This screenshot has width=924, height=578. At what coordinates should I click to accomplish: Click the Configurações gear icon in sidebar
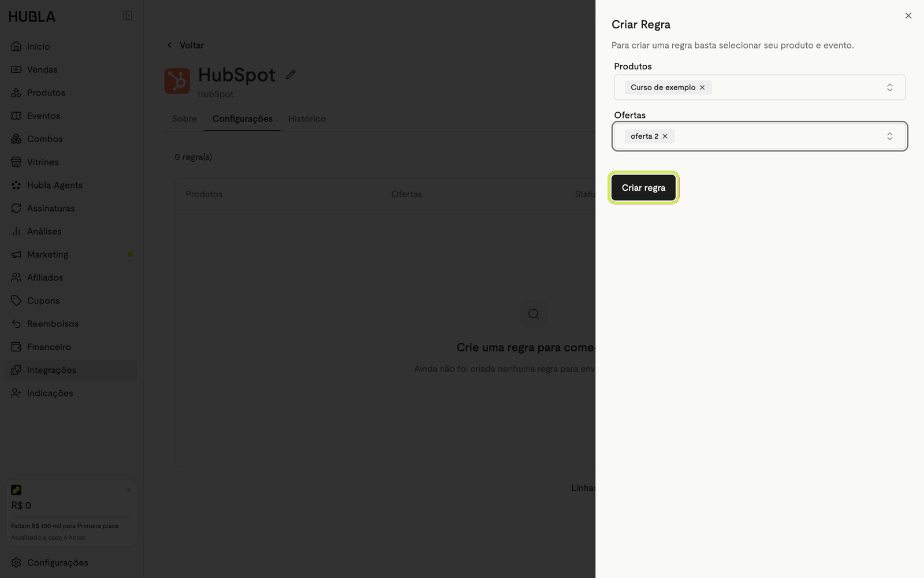pyautogui.click(x=16, y=562)
